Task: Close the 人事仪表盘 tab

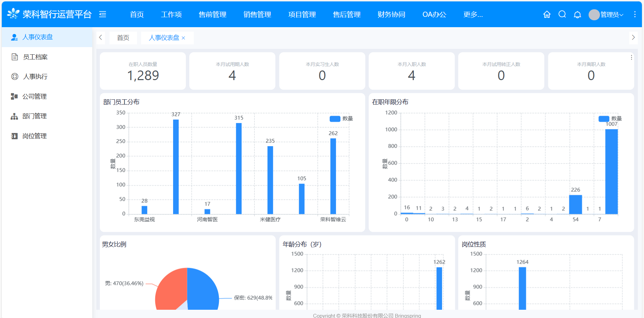Action: [x=183, y=38]
